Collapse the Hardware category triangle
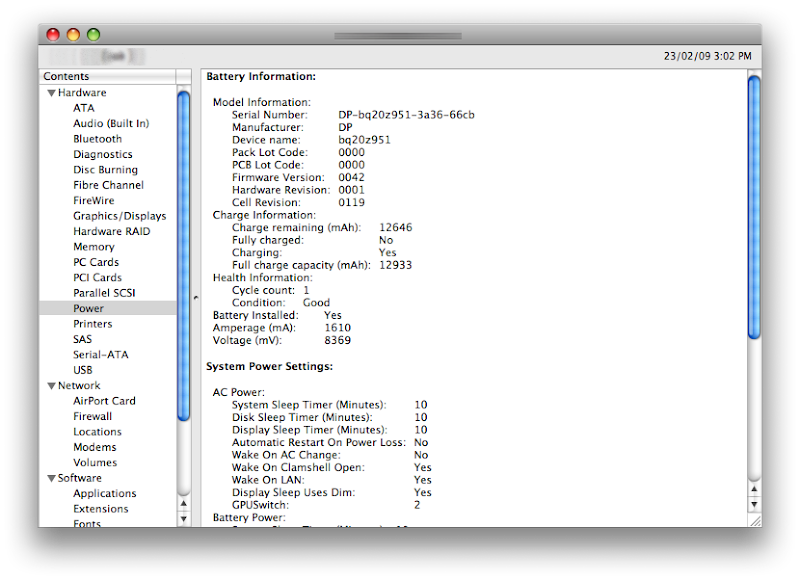The width and height of the screenshot is (800, 580). (51, 93)
